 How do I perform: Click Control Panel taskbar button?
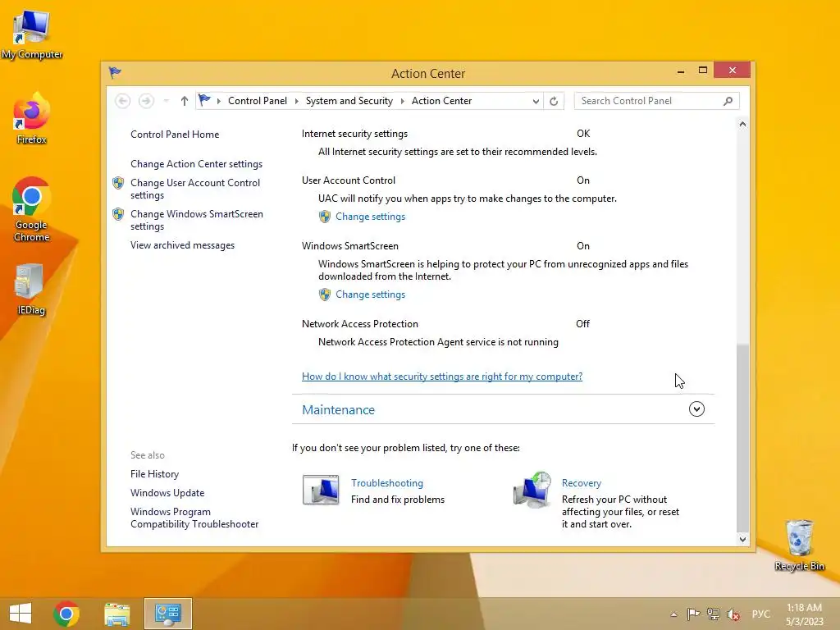[x=167, y=614]
